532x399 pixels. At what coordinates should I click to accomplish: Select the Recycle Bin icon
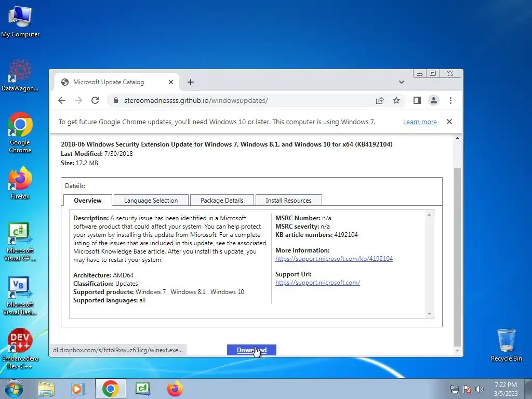click(x=506, y=345)
